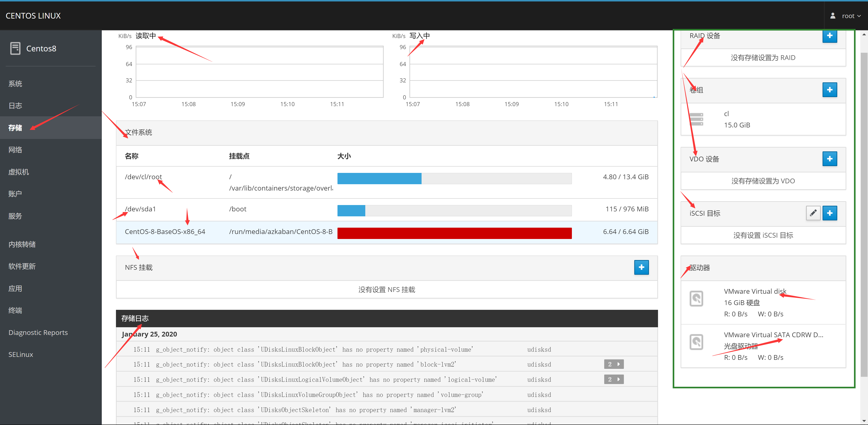Screen dimensions: 868x425
Task: Select the VMware Virtual disk drive icon
Action: [696, 299]
